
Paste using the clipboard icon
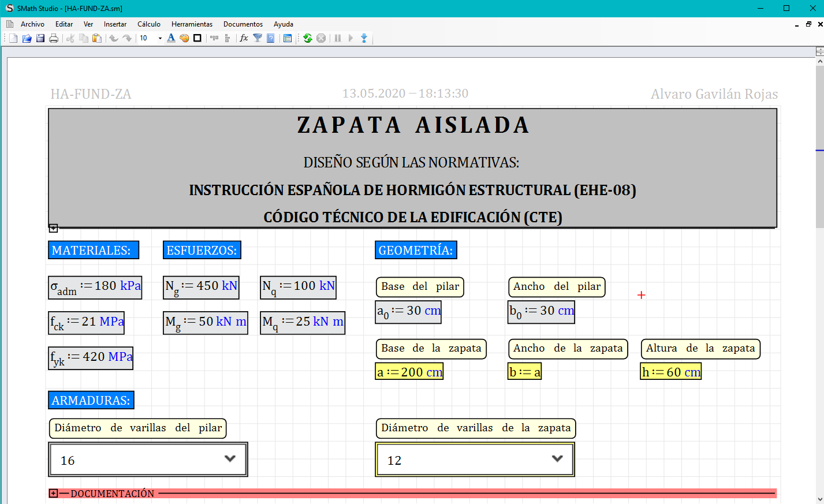tap(97, 38)
